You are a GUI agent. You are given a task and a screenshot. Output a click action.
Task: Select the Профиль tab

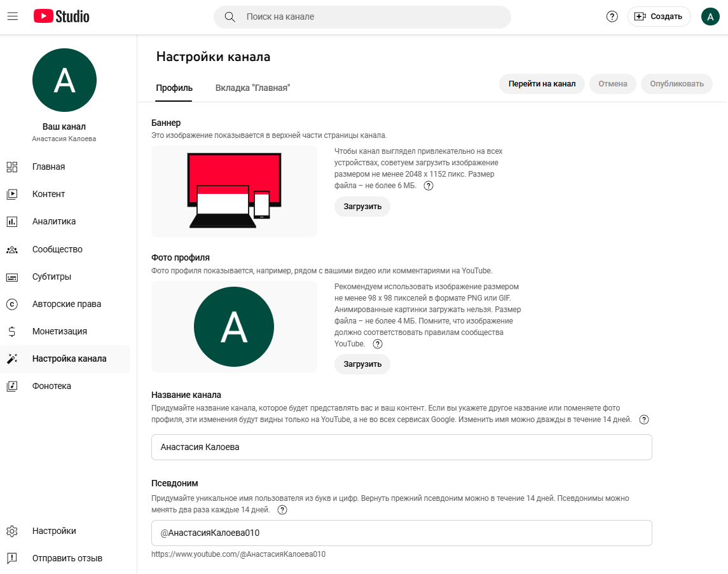(174, 88)
